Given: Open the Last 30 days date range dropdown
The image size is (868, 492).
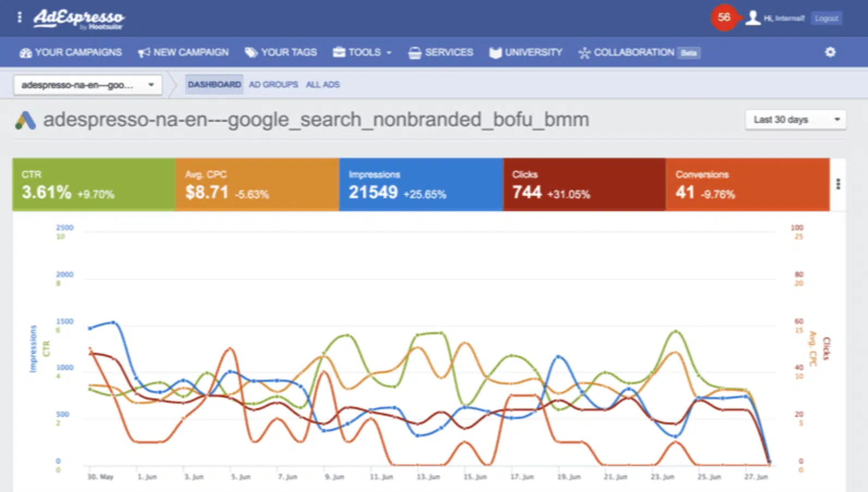Looking at the screenshot, I should [795, 120].
